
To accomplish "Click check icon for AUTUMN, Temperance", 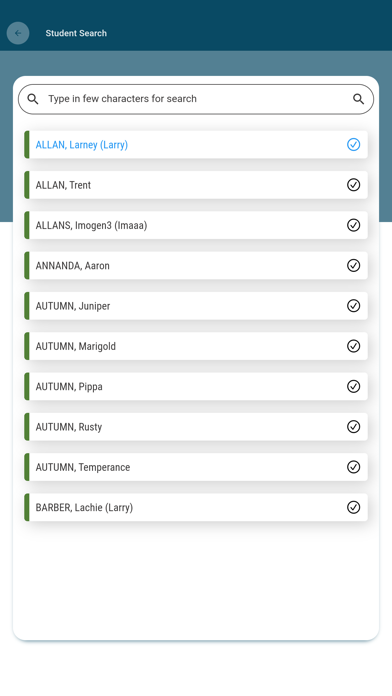I will pos(353,467).
